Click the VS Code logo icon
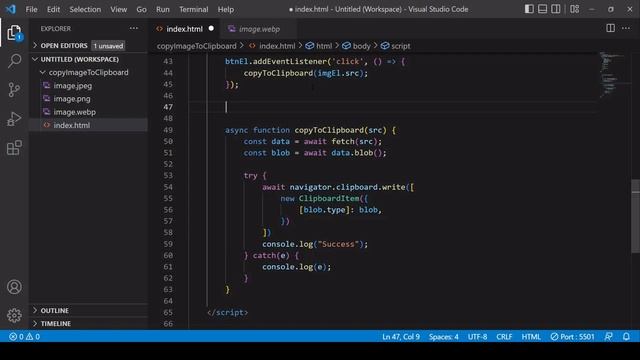The height and width of the screenshot is (360, 640). [x=11, y=9]
